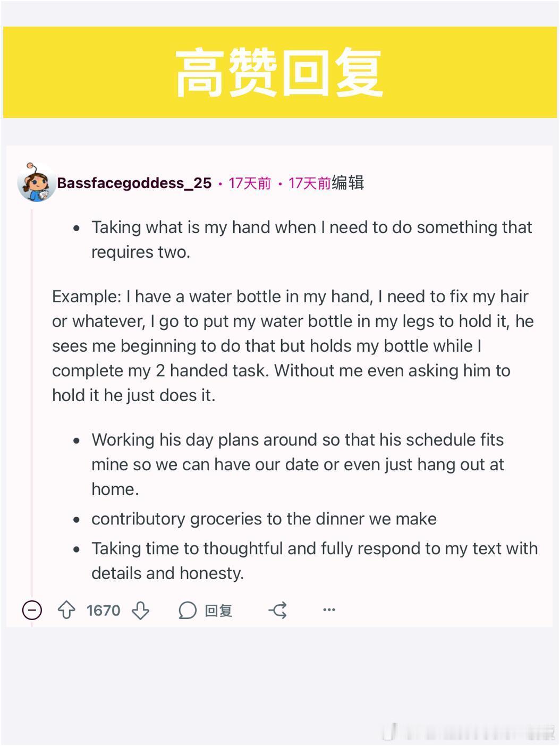
Task: Click the bullet about working his day plans
Action: pyautogui.click(x=298, y=464)
